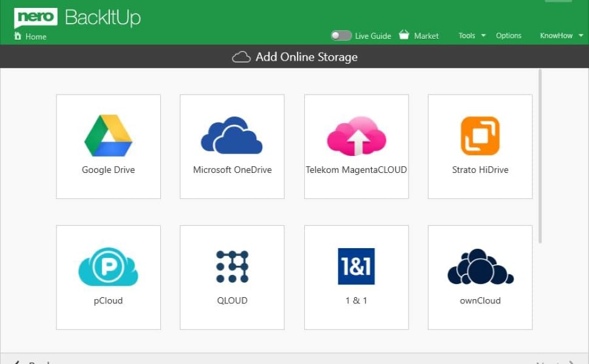
Task: Toggle the Live Guide switch
Action: click(341, 36)
